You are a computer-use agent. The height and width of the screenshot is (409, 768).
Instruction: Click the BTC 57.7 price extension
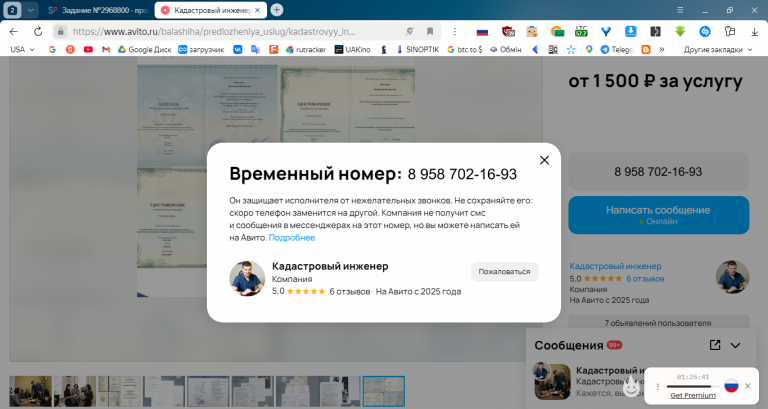click(581, 31)
